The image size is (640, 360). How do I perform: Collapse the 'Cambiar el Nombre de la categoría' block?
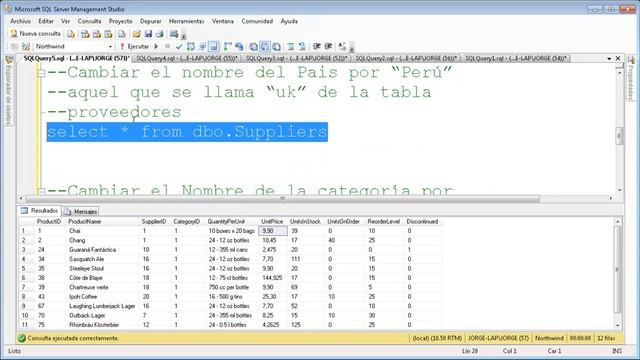41,191
